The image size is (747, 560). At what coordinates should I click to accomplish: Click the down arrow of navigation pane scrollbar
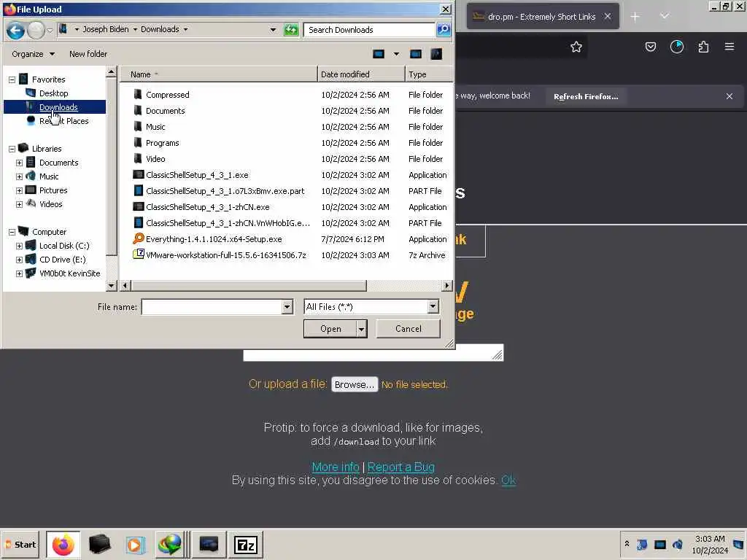pyautogui.click(x=112, y=286)
